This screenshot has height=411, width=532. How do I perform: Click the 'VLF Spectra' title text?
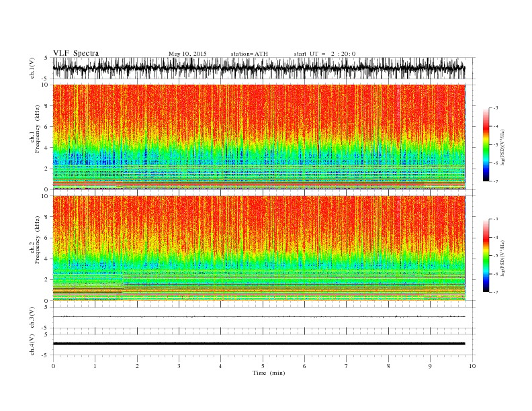point(76,53)
